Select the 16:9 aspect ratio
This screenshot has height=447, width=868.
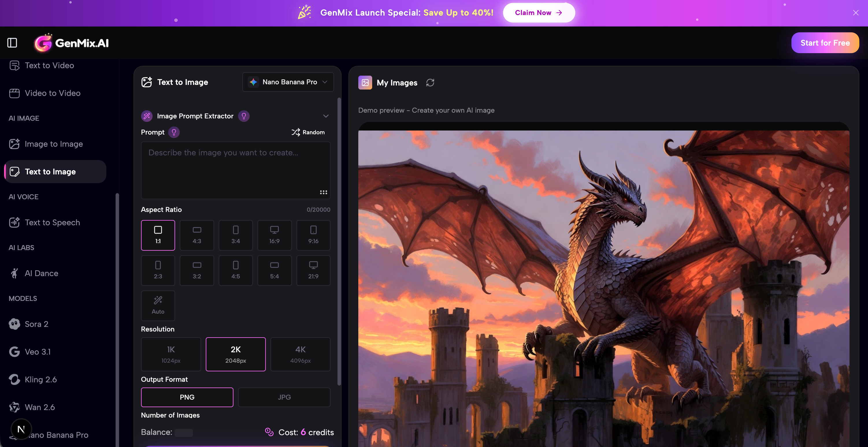pos(274,235)
